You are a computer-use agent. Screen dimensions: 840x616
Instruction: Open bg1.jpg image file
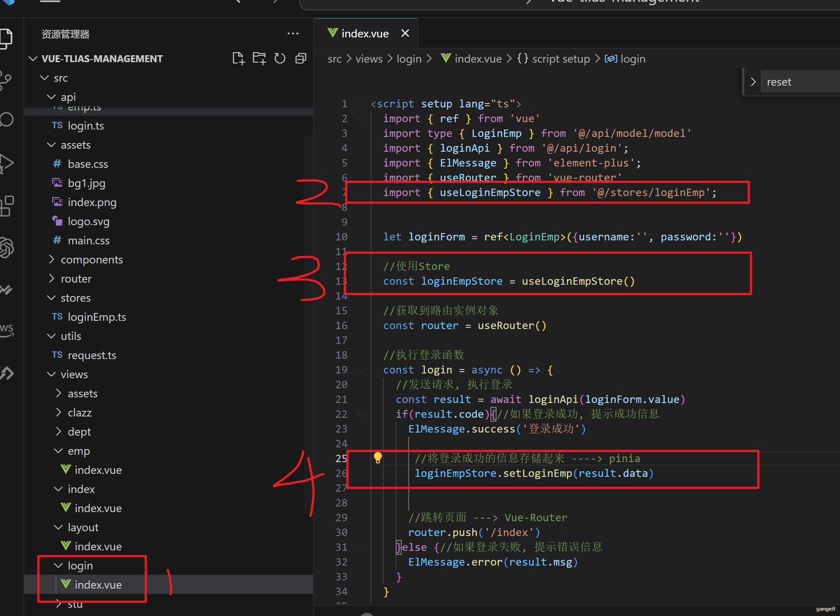[x=87, y=183]
